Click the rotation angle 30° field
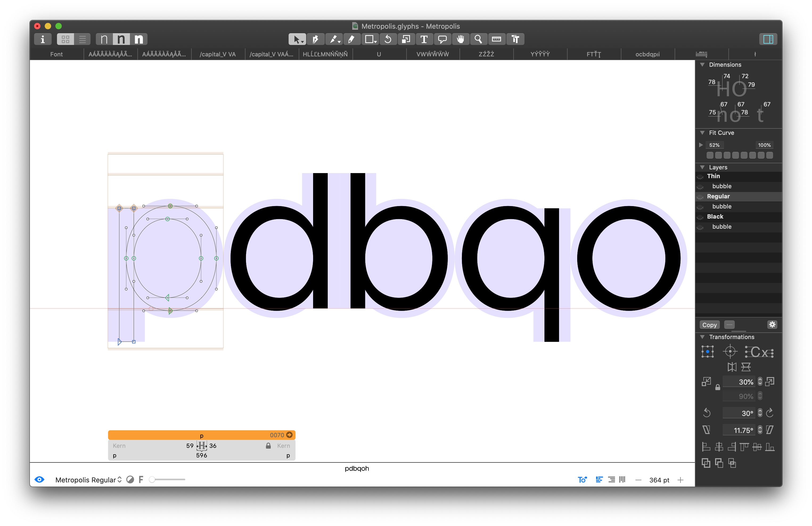The image size is (812, 526). [739, 413]
